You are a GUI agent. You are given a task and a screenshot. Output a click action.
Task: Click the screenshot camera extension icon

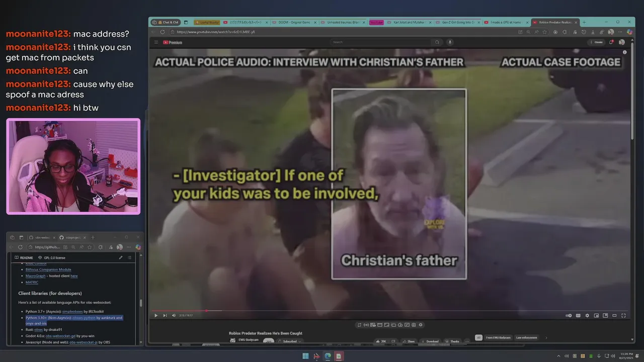[414, 325]
